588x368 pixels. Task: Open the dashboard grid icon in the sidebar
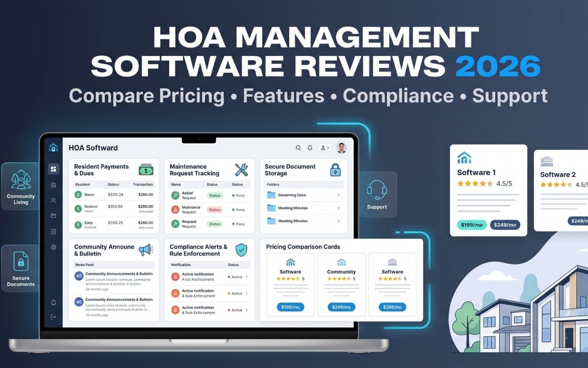(53, 169)
